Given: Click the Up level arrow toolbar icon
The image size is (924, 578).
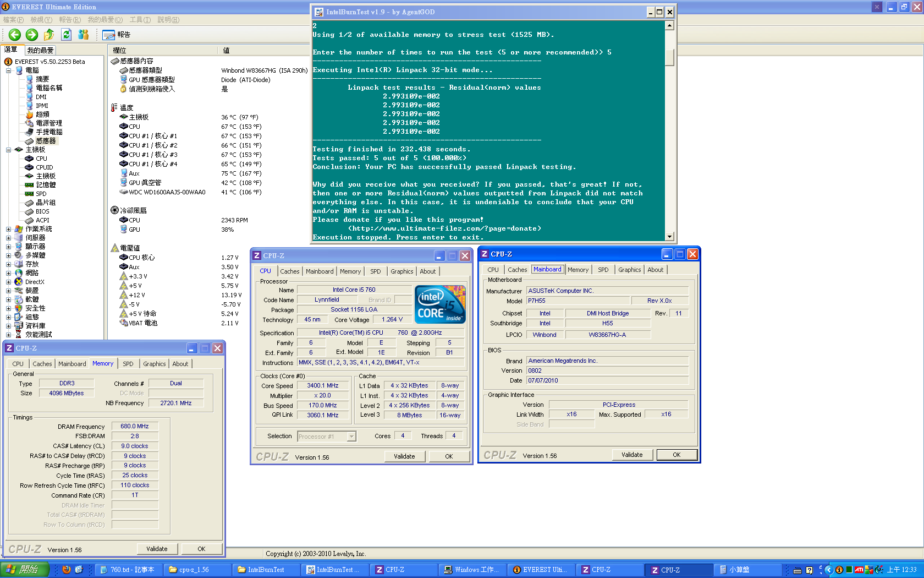Looking at the screenshot, I should [x=49, y=35].
